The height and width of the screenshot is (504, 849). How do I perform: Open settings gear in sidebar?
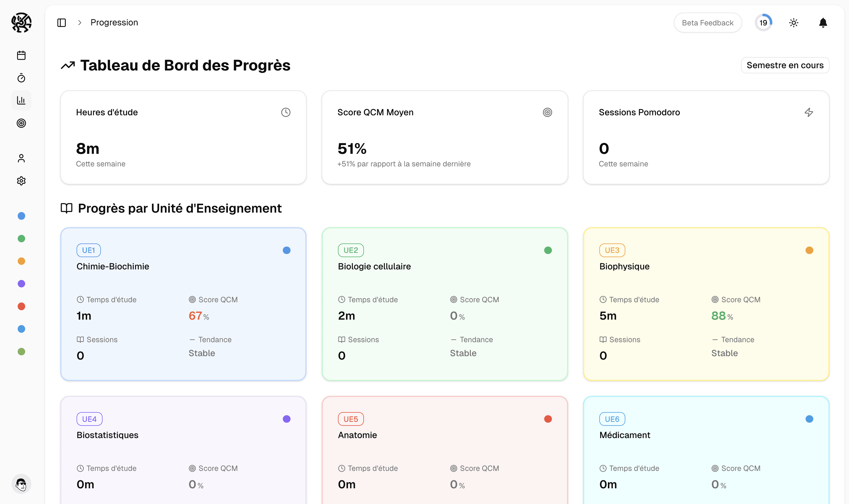[x=21, y=181]
